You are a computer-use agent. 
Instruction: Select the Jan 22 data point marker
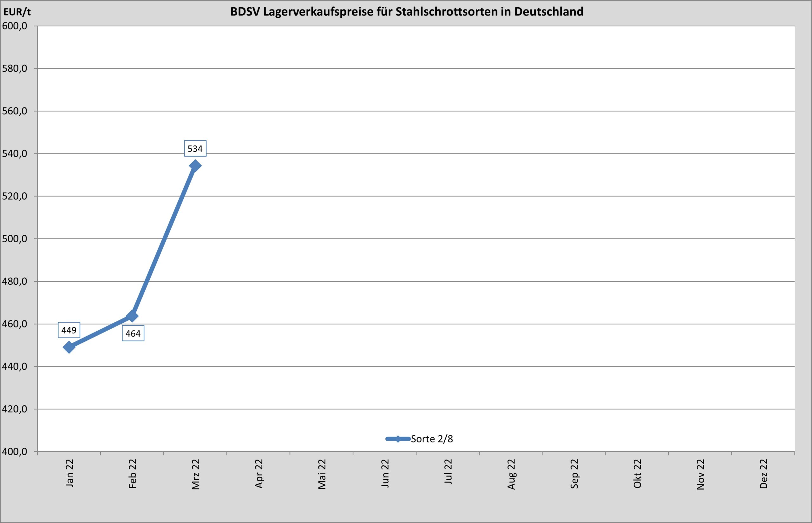click(69, 347)
